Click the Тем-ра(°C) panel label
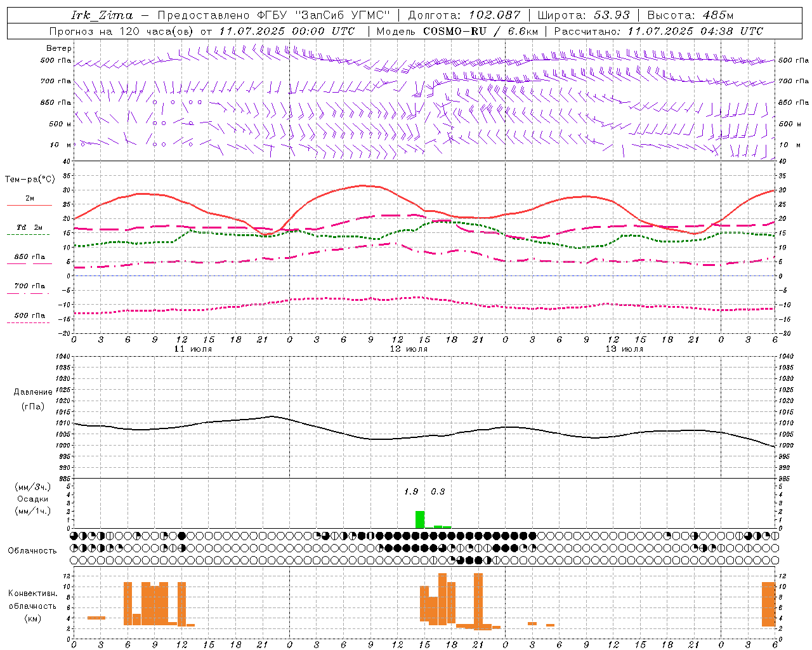Screen dimensions: 812x650 30,180
